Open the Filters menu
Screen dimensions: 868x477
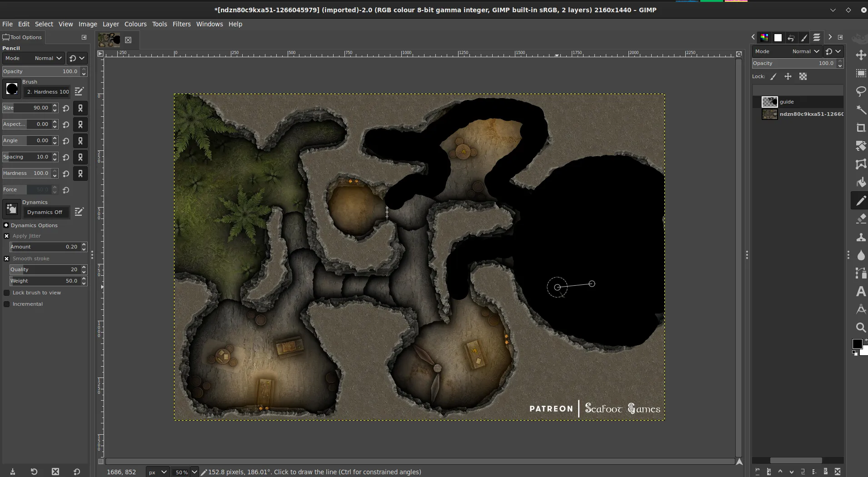(x=181, y=24)
